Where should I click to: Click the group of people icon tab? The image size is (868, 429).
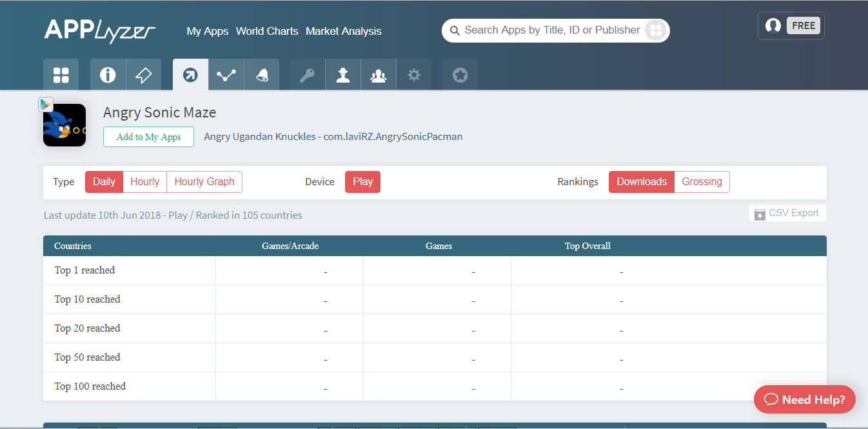379,75
